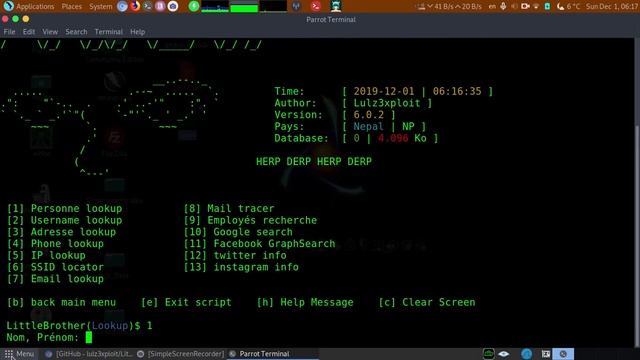Click the Parrot logo icon

[x=8, y=6]
